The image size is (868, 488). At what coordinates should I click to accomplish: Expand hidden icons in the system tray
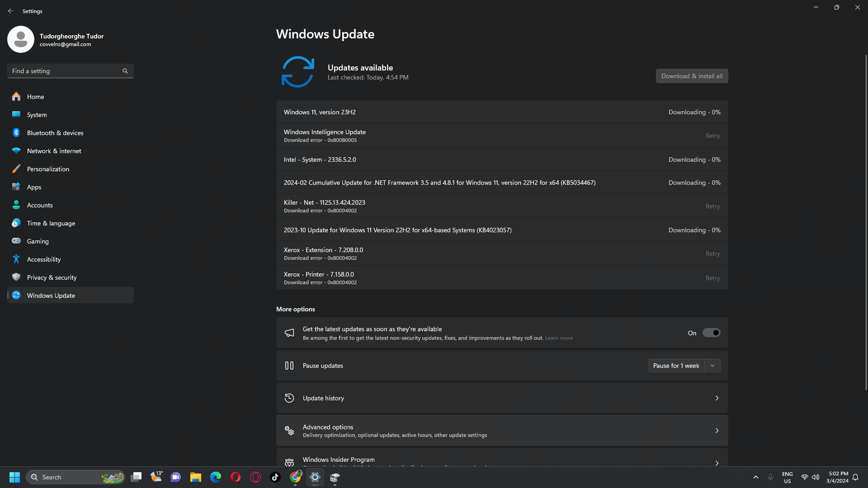coord(756,477)
